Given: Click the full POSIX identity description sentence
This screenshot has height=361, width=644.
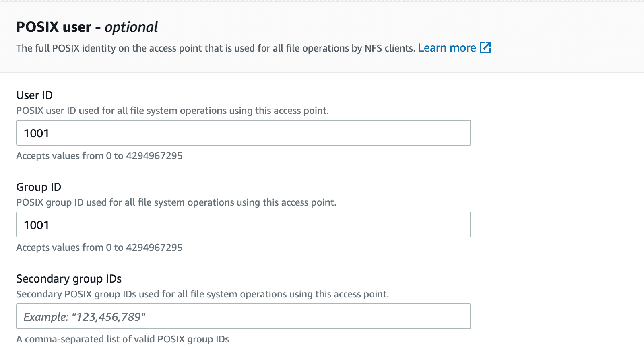Looking at the screenshot, I should [216, 48].
